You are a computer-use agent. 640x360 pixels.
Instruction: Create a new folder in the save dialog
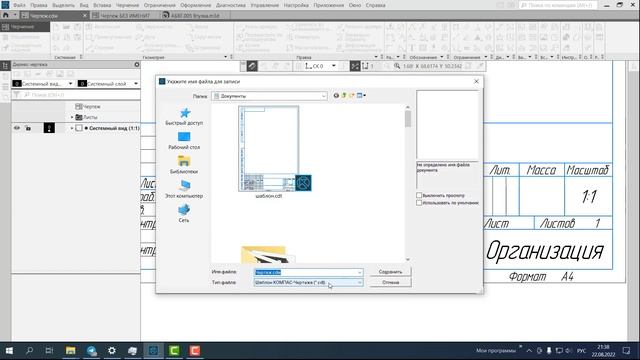point(351,96)
